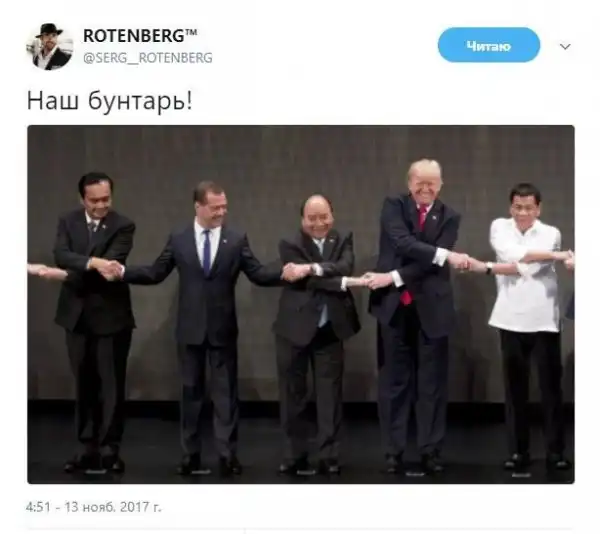This screenshot has width=600, height=534.
Task: Expand the tweet options chevron
Action: [x=565, y=47]
